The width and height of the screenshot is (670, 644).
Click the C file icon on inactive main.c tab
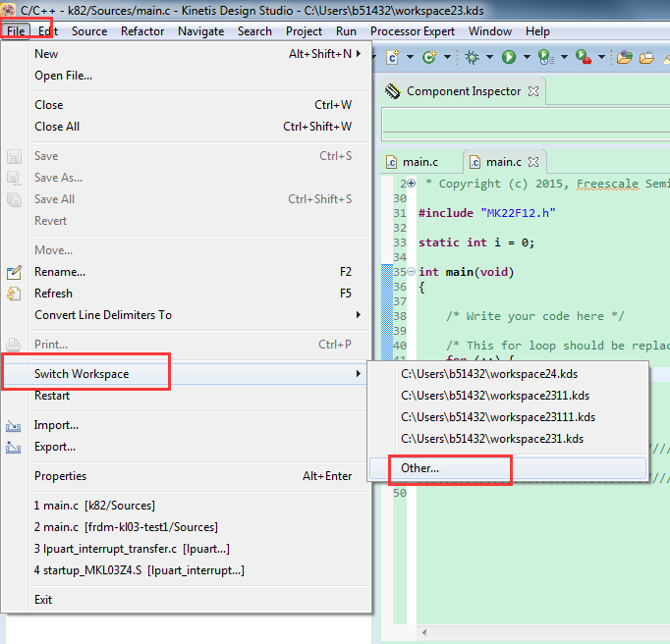(391, 162)
